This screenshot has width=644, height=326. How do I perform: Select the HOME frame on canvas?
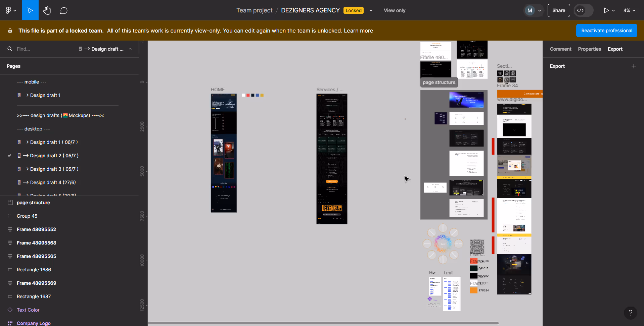tap(224, 153)
